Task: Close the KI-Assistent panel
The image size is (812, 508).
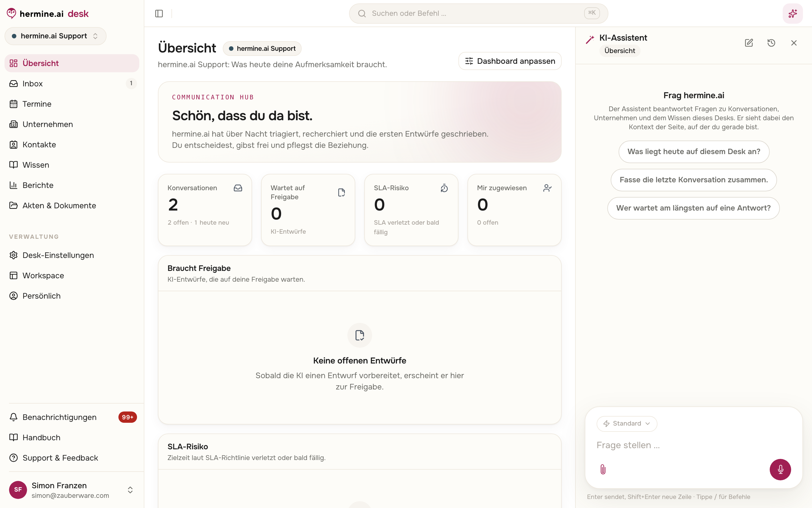Action: [794, 43]
